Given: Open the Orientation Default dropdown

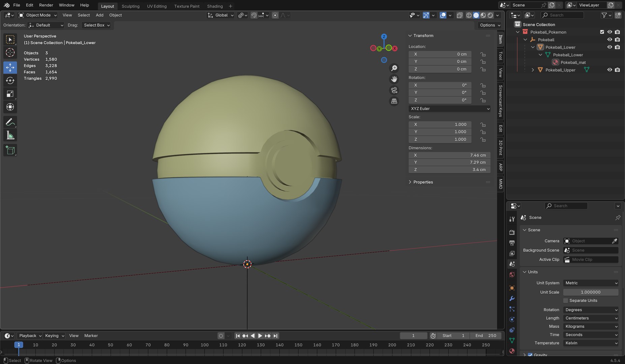Looking at the screenshot, I should click(46, 25).
